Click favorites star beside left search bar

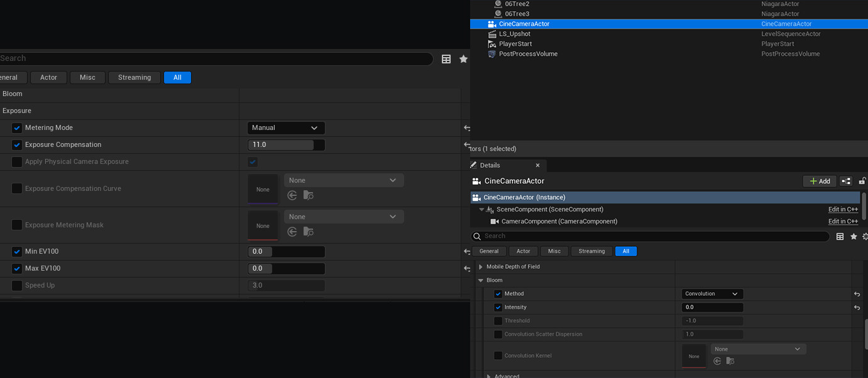(463, 59)
